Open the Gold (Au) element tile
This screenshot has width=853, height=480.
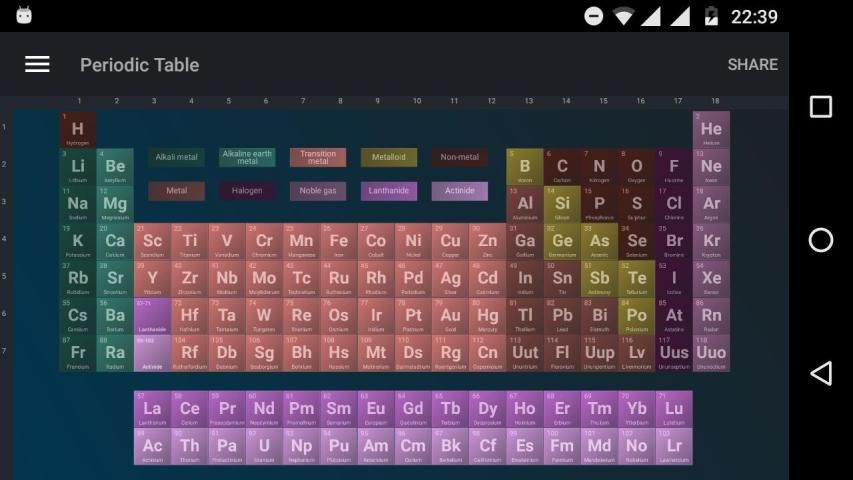450,316
